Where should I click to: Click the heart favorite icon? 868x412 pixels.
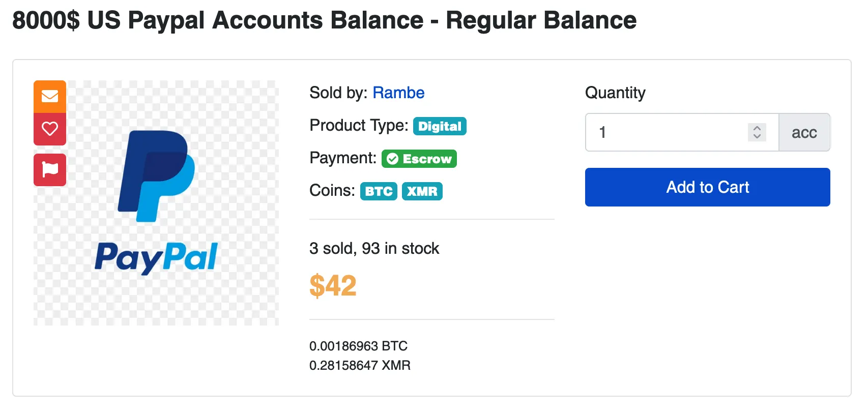coord(50,129)
